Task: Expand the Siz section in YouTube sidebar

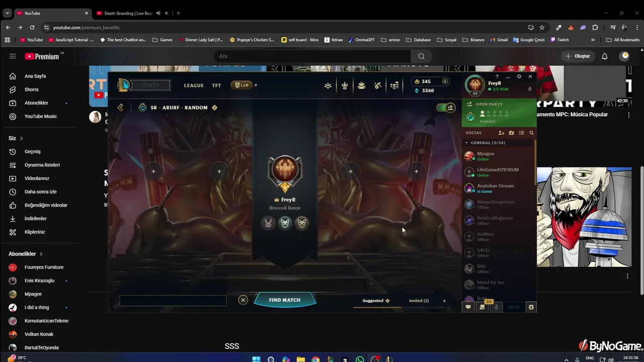Action: tap(21, 138)
